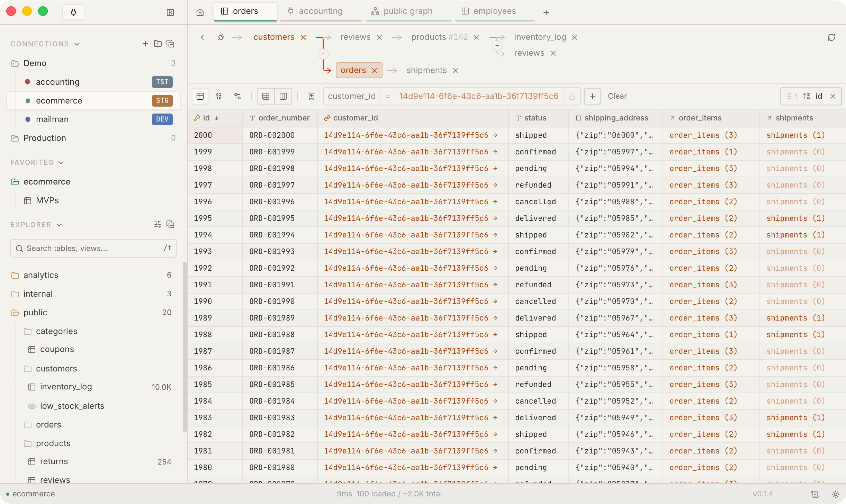The width and height of the screenshot is (846, 504).
Task: Add a new filter condition
Action: 592,96
